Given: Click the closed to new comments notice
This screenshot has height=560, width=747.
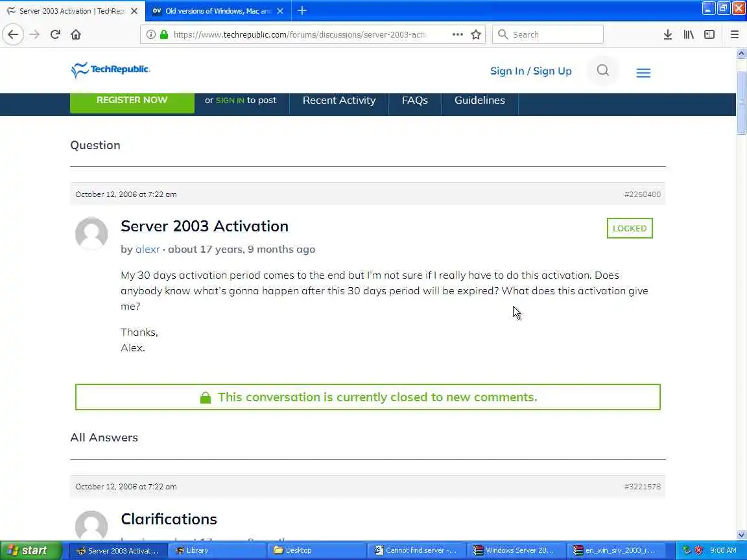Looking at the screenshot, I should [368, 397].
